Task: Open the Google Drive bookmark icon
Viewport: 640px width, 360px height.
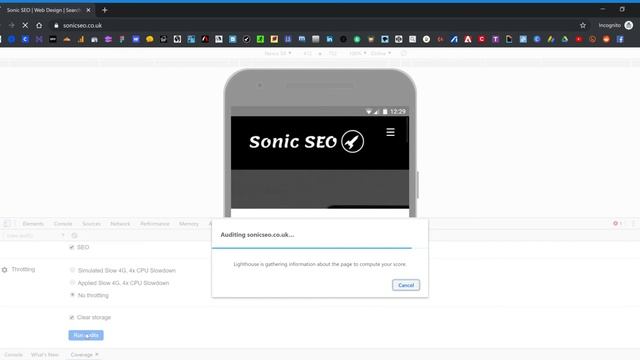Action: [565, 39]
